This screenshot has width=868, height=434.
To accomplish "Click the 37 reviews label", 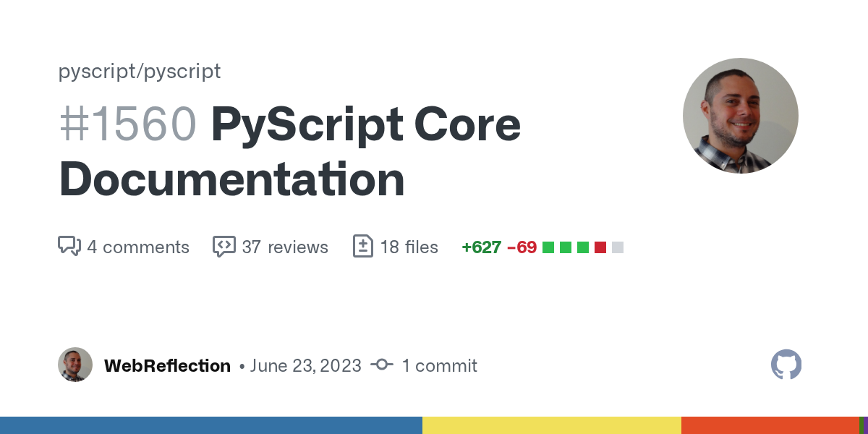I will 285,247.
